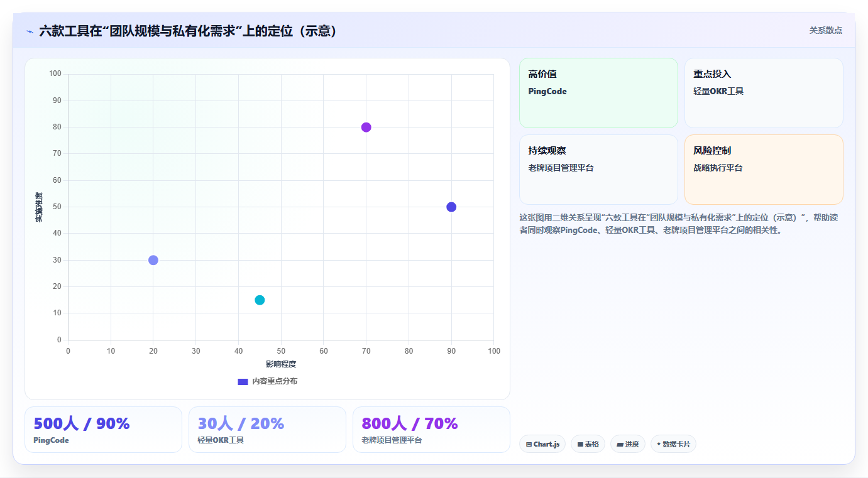Screen dimensions: 868x478
Task: Click the PingCode text in 高价值 card
Action: (547, 92)
